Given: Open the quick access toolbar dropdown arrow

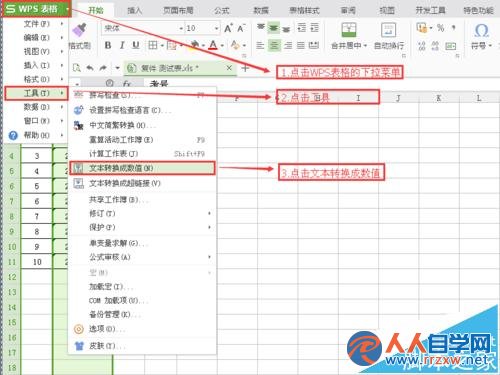Looking at the screenshot, I should coord(117,68).
